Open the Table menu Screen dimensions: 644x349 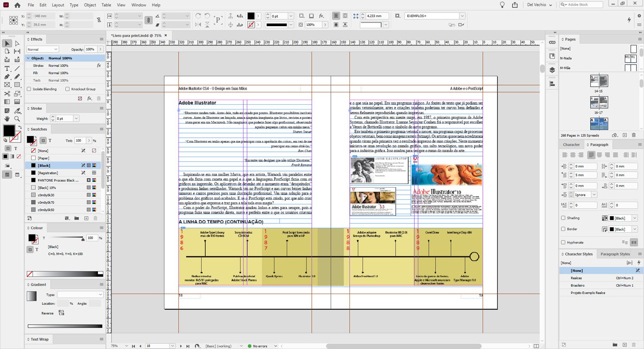coord(106,5)
